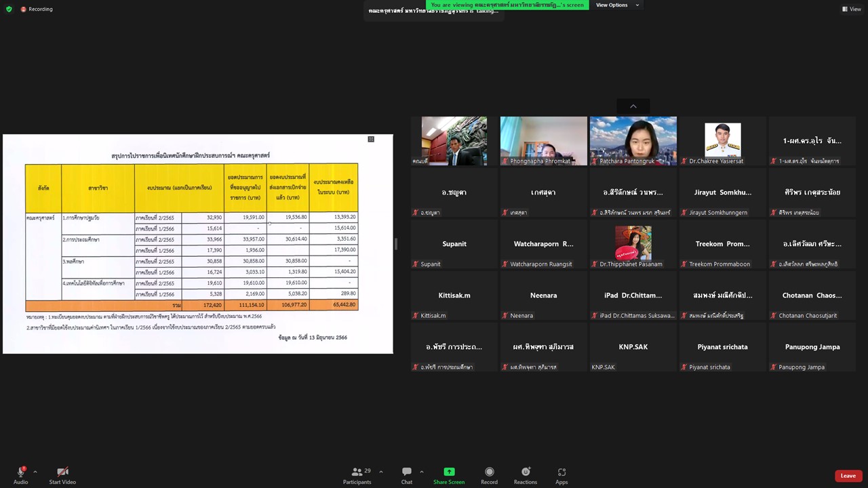Open the Reactions menu
Viewport: 868px width, 488px height.
click(525, 472)
